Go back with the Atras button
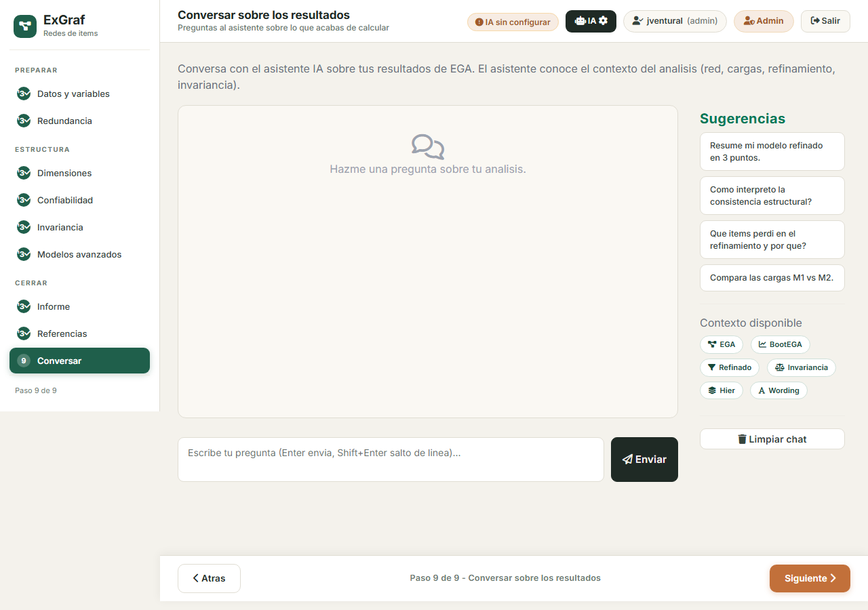Viewport: 868px width, 610px height. (209, 578)
